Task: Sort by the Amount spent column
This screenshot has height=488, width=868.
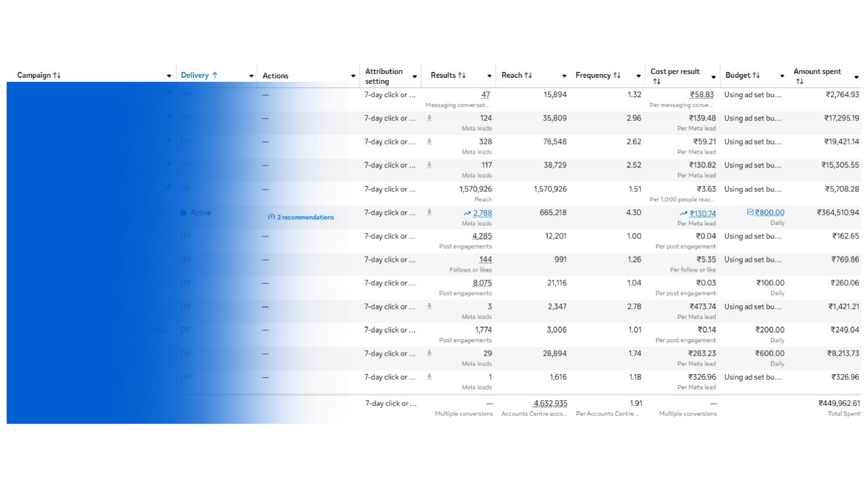Action: point(817,76)
